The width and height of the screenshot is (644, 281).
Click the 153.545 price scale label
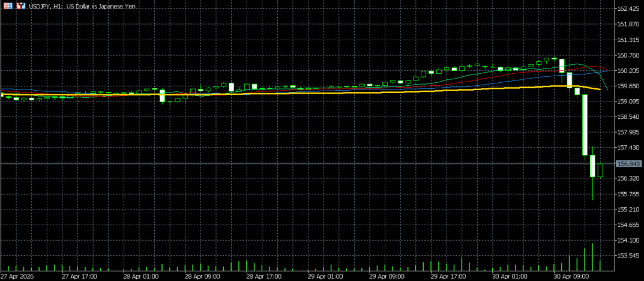click(629, 256)
